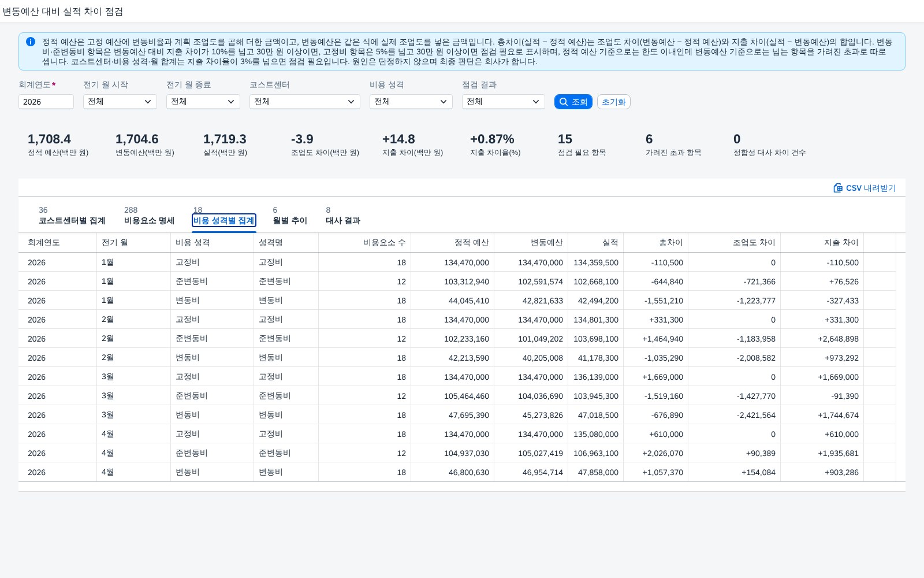Image resolution: width=924 pixels, height=578 pixels.
Task: Click the 총차이 cell showing -1,551,210
Action: 656,301
